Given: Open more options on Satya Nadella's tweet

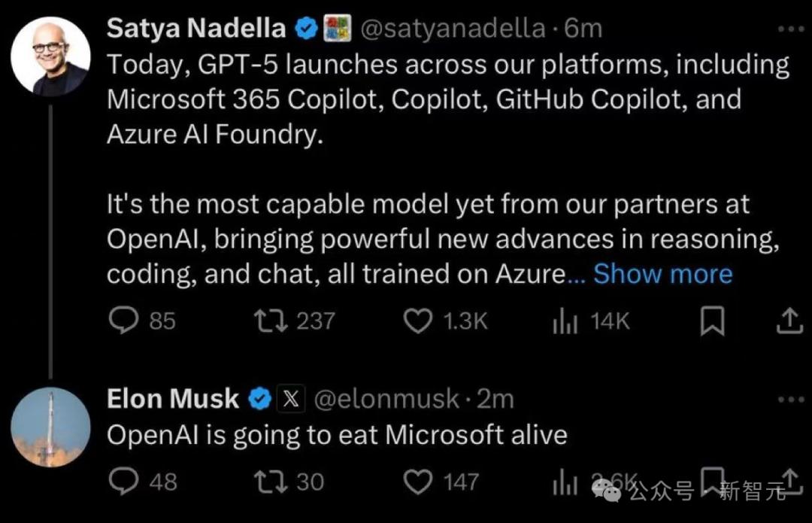Looking at the screenshot, I should point(789,29).
